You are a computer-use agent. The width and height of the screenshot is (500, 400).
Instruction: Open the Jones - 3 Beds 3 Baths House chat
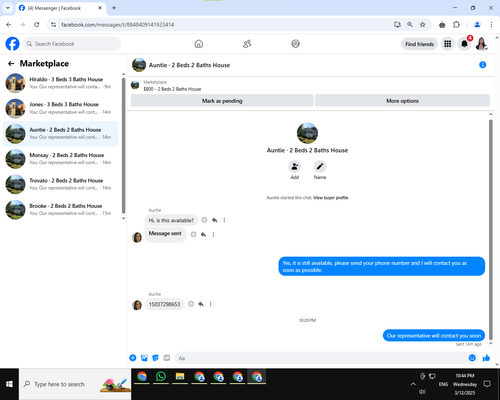pyautogui.click(x=60, y=108)
